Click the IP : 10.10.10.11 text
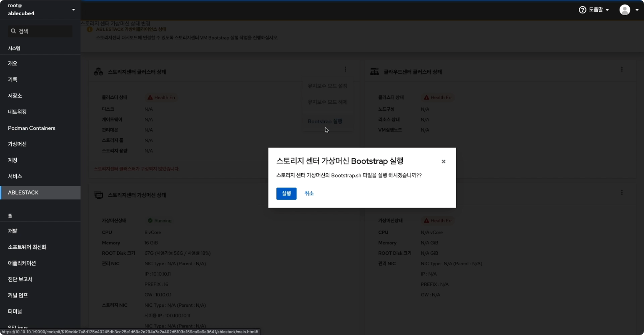The width and height of the screenshot is (644, 335). tap(158, 274)
